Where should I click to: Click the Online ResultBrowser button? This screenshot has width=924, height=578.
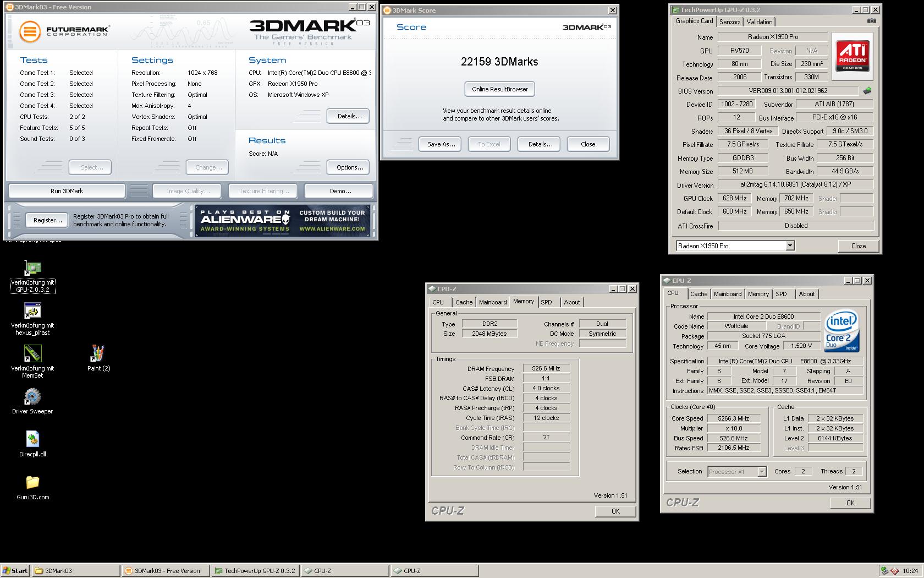click(x=499, y=89)
